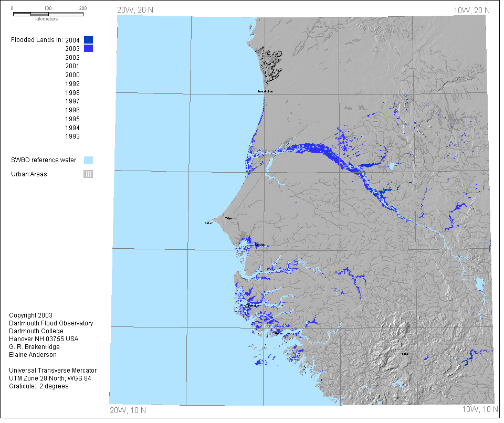Click the '20W, 20 N' corner label
Image resolution: width=504 pixels, height=423 pixels.
click(134, 10)
